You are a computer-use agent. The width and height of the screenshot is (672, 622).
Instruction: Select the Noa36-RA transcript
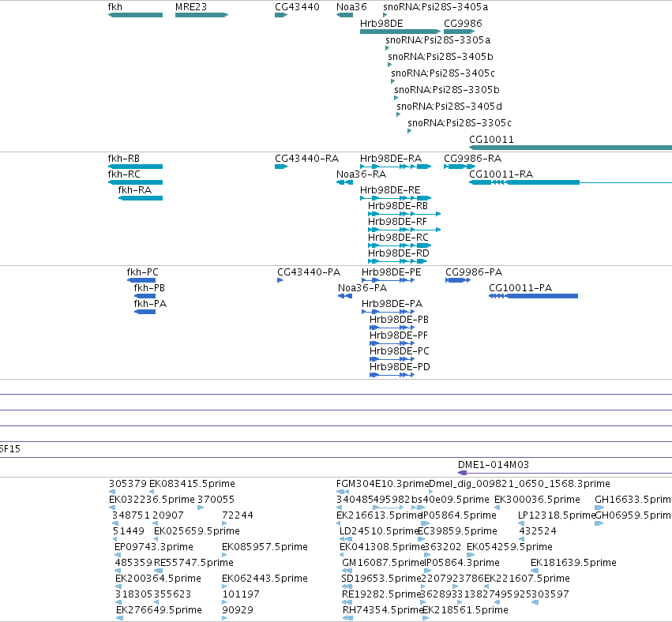pos(344,182)
